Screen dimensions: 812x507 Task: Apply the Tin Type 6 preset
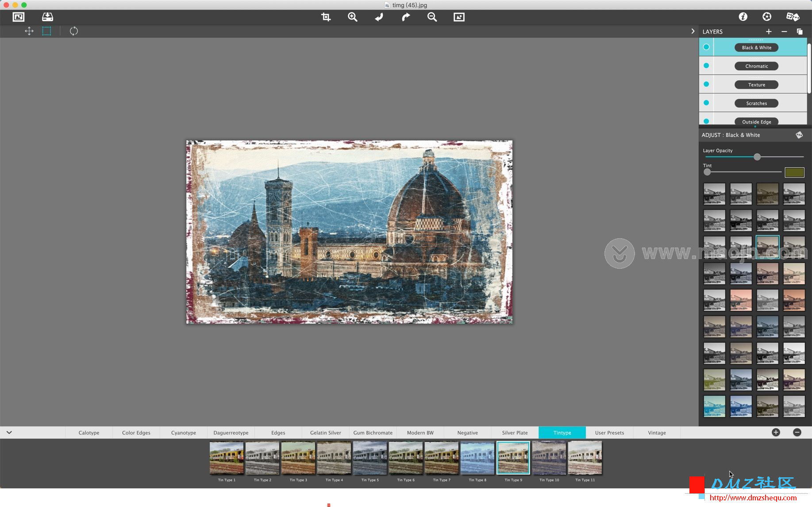click(x=406, y=458)
